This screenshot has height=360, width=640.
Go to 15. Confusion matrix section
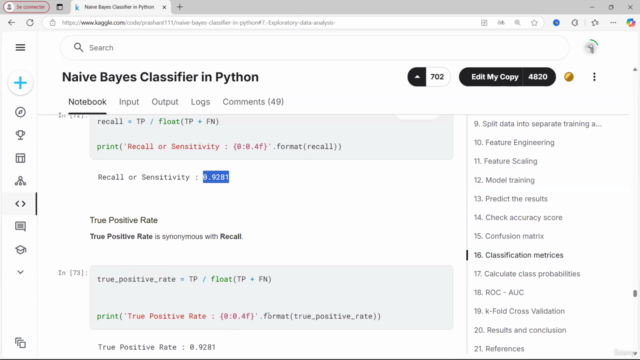pos(509,236)
